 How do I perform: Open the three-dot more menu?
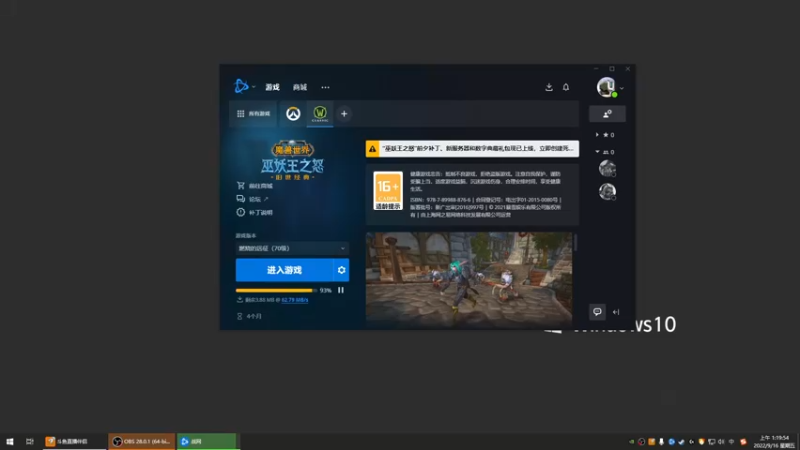[x=326, y=87]
